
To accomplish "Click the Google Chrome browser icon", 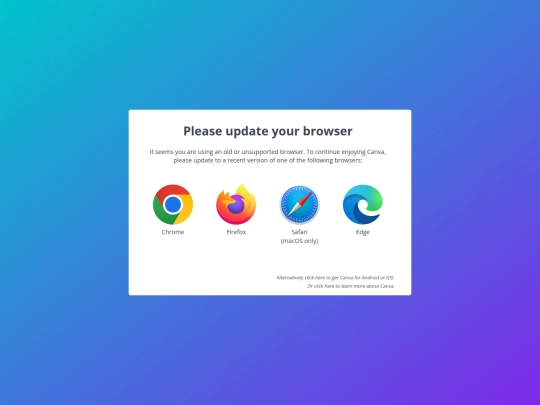I will tap(173, 204).
